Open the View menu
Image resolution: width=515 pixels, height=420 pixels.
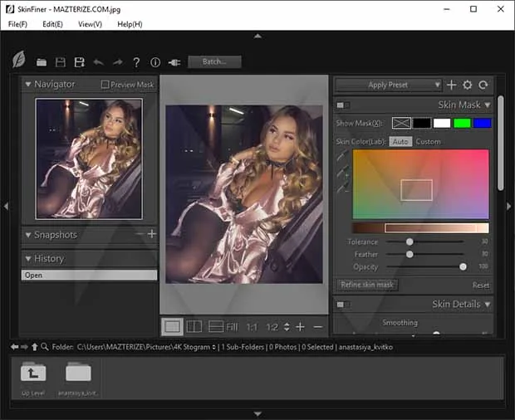[x=89, y=24]
